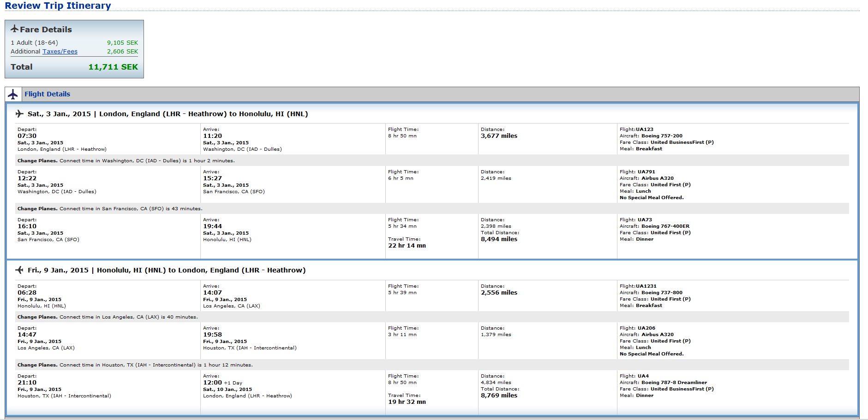Click the Change Planes notice for San Francisco

[110, 209]
